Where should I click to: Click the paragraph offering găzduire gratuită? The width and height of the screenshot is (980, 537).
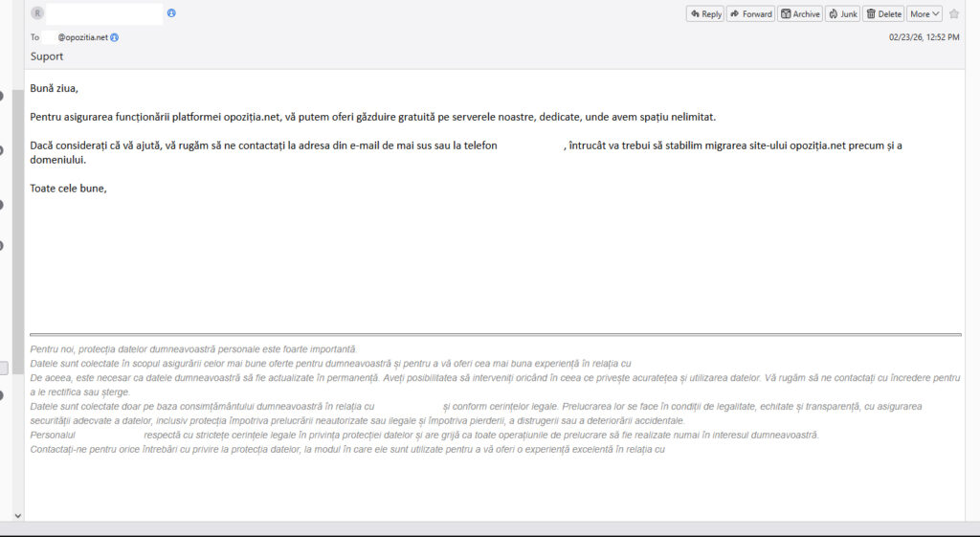(372, 117)
